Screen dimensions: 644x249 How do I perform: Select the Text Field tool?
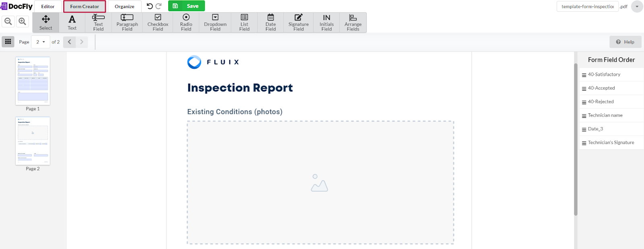click(x=98, y=22)
